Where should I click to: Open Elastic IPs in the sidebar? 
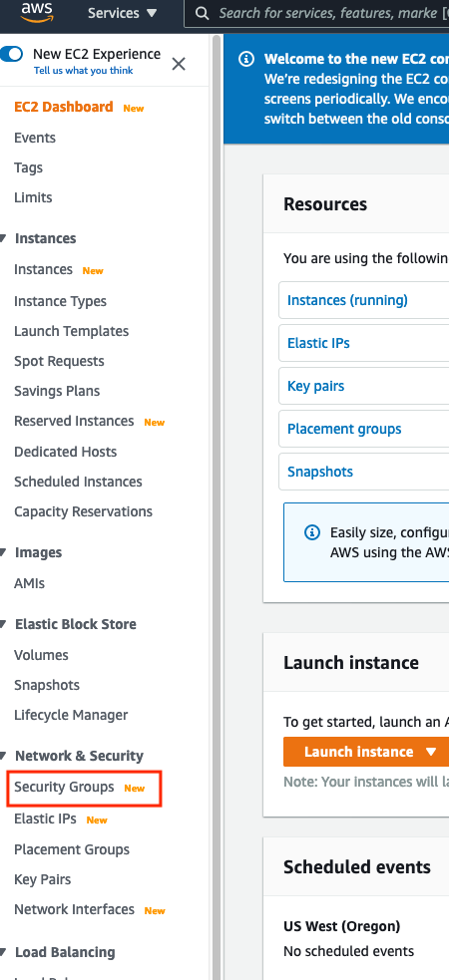45,818
